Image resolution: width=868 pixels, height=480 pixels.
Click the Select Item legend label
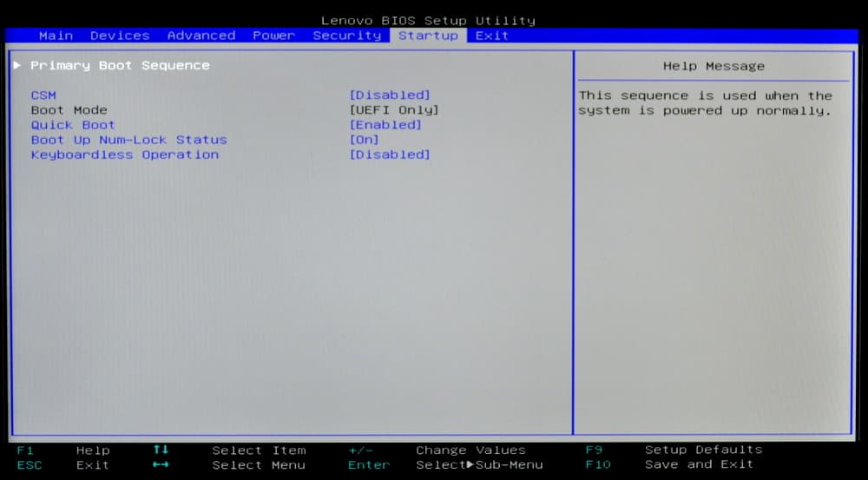click(x=259, y=450)
